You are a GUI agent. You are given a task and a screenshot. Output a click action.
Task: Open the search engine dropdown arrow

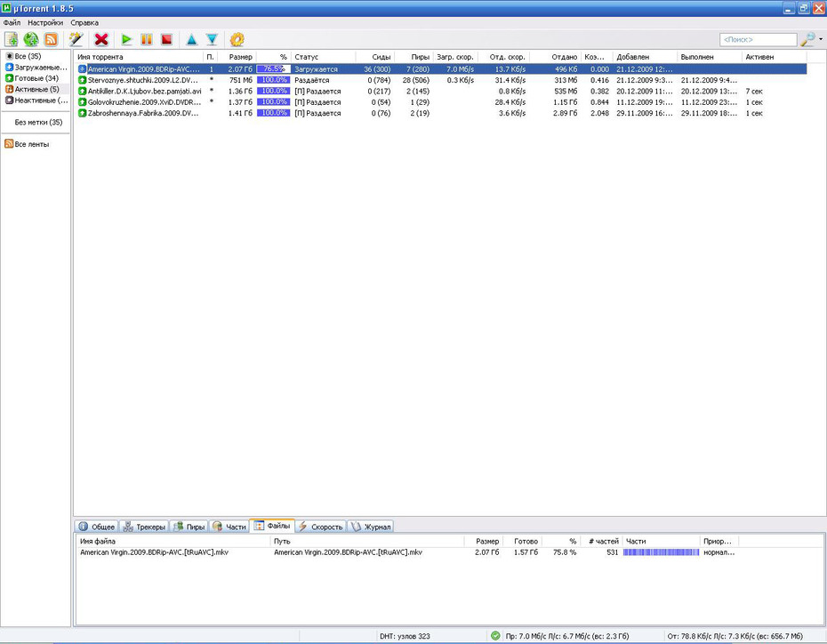[x=821, y=39]
